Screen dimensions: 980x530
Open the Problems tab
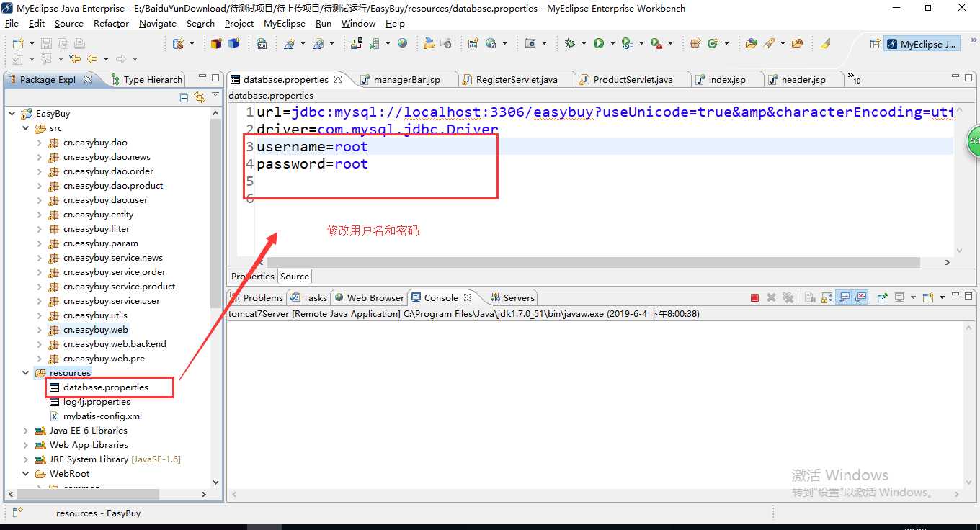click(x=257, y=297)
